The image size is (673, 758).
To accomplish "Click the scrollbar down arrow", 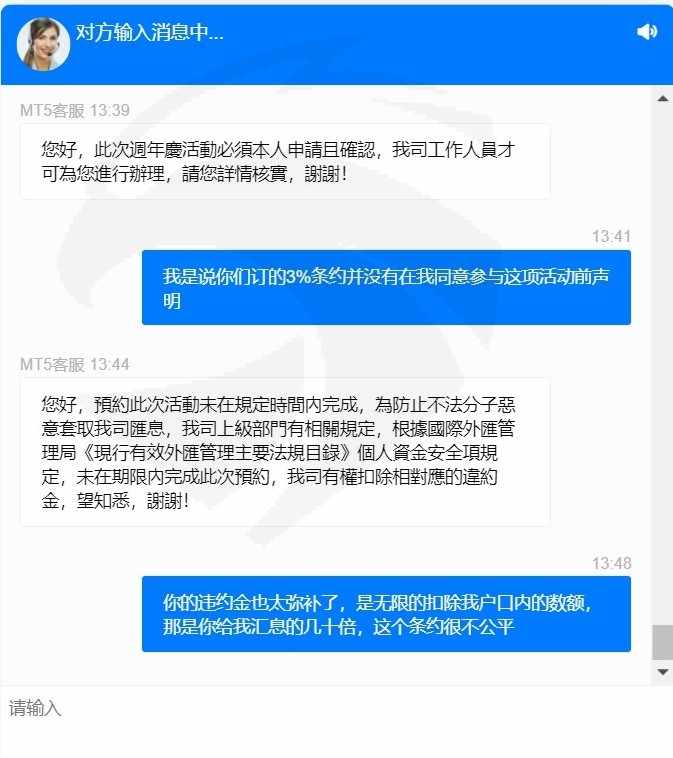I will coord(663,672).
